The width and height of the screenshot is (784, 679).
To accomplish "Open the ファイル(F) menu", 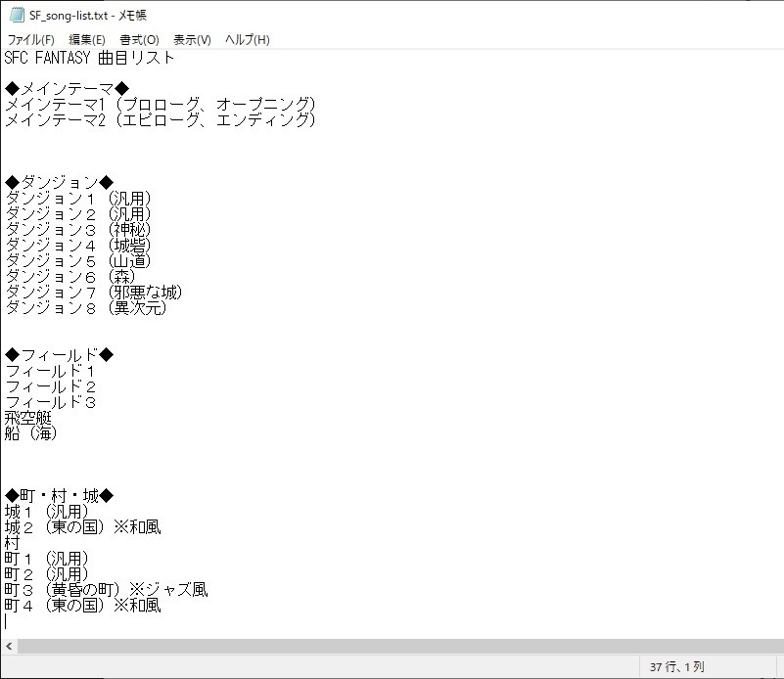I will [x=31, y=39].
